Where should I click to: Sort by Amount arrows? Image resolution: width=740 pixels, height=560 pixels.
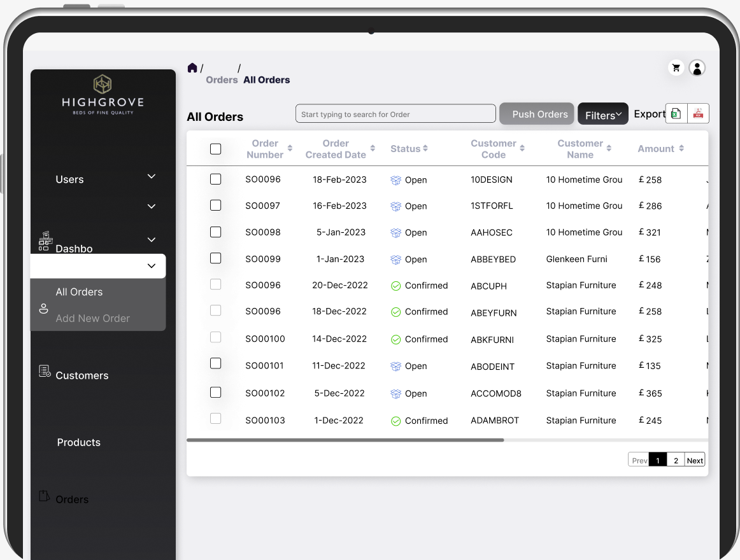click(x=681, y=148)
